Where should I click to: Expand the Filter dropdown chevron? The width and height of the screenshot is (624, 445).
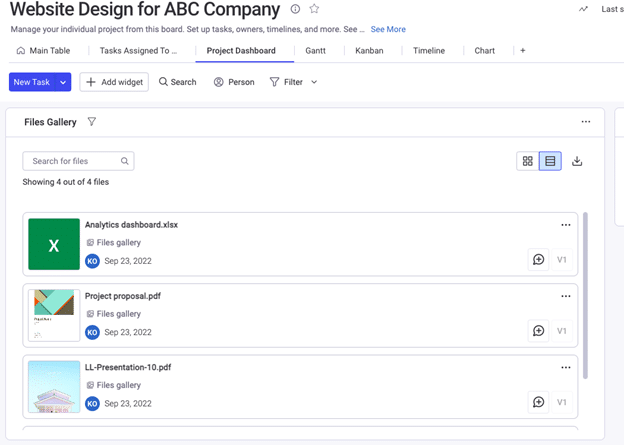[314, 82]
